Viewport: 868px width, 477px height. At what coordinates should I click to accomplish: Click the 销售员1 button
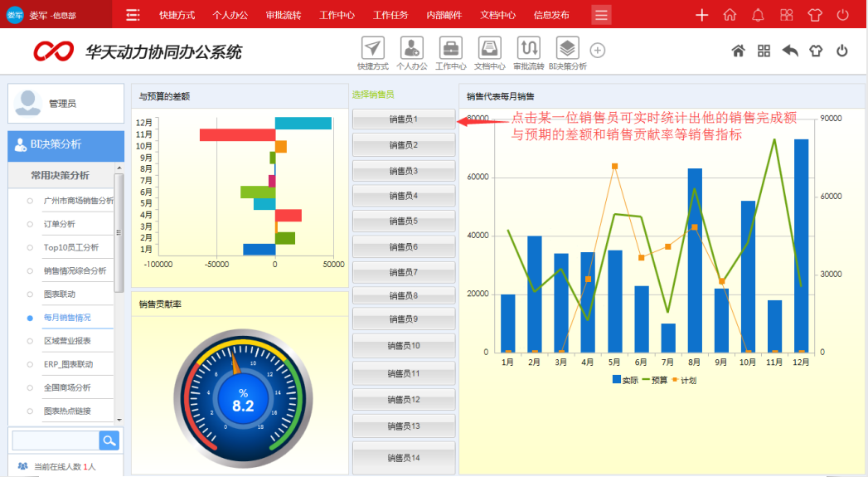click(x=404, y=119)
